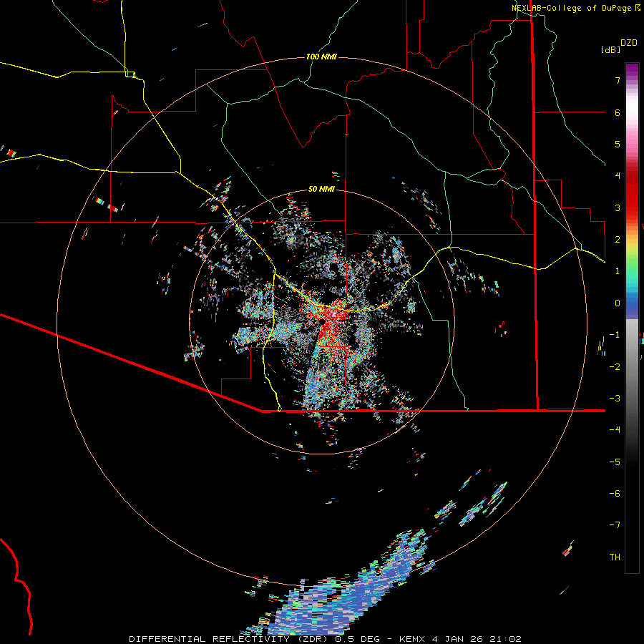Click the 100 NMI range ring label
This screenshot has height=644, width=644.
tap(321, 57)
